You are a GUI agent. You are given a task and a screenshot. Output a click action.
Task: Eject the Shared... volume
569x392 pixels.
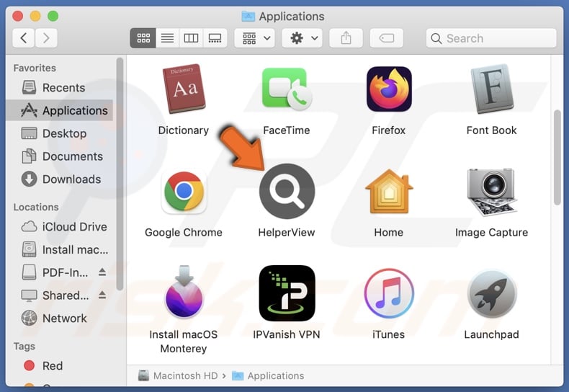pos(102,295)
